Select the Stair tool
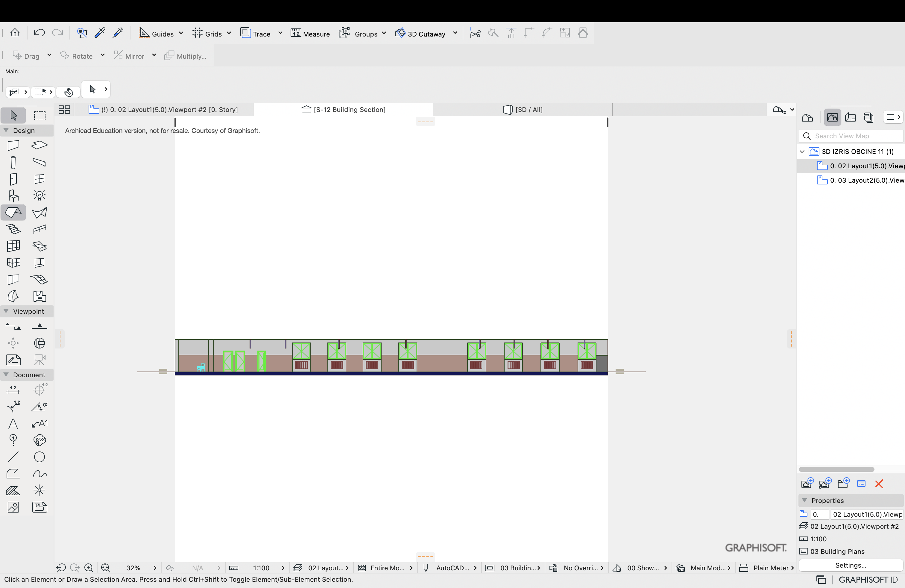905x588 pixels. pyautogui.click(x=13, y=229)
